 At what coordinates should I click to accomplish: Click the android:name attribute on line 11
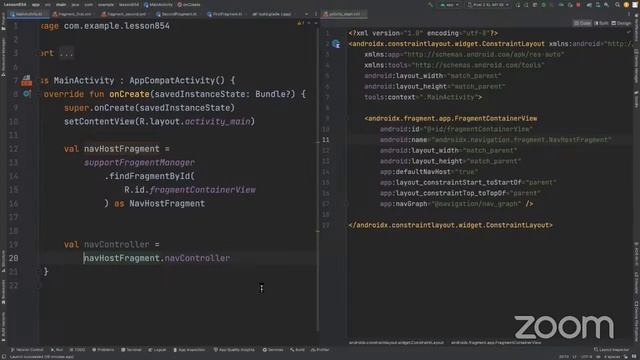[x=496, y=140]
